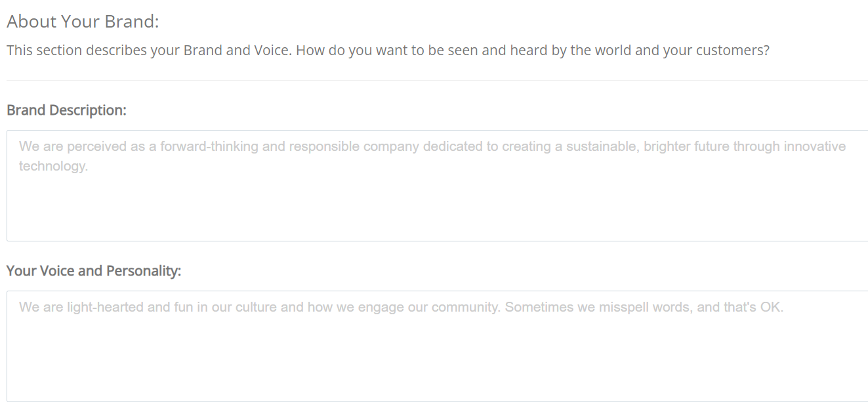Viewport: 868px width, 412px height.
Task: Click the placeholder word "misspell"
Action: pos(623,307)
